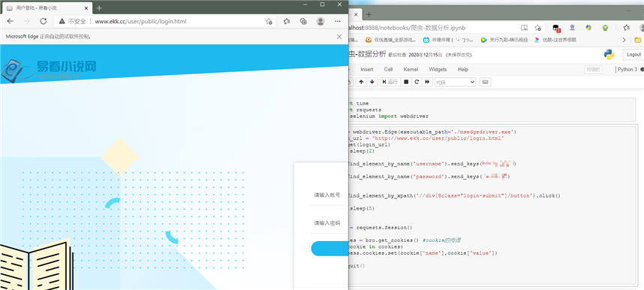Close the Jupyter notebook browser tab

coord(356,14)
